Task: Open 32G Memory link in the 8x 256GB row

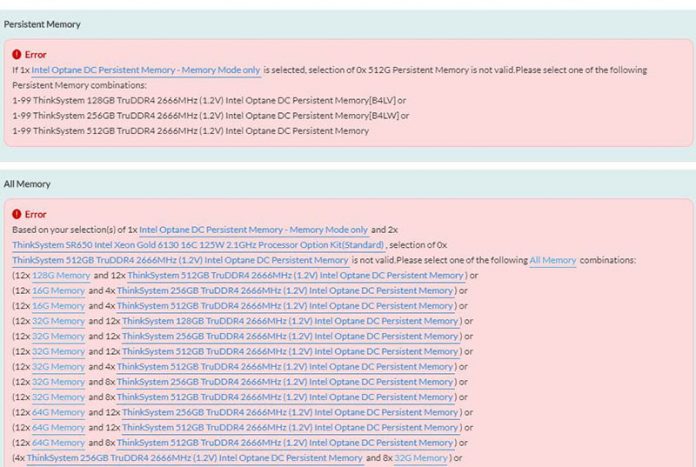Action: [x=58, y=382]
